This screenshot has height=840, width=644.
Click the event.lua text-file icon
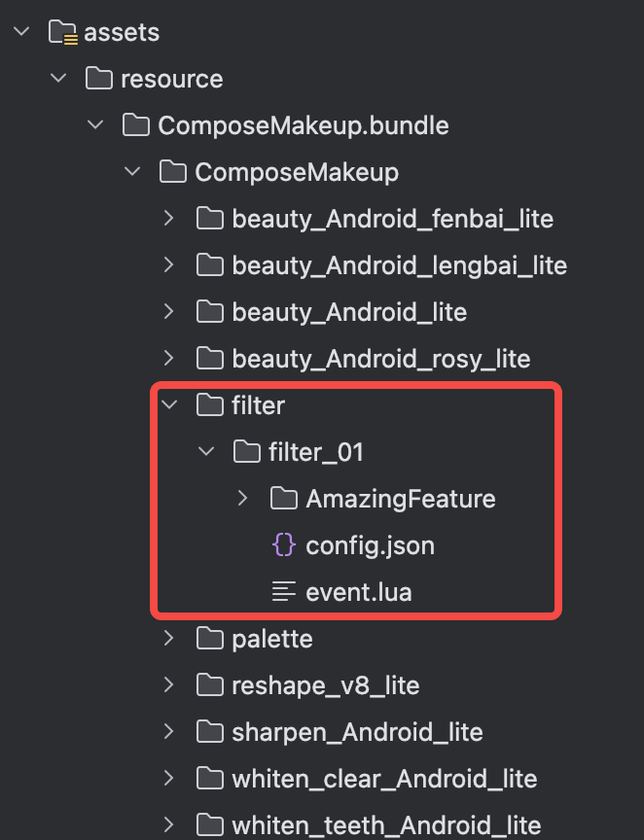(x=283, y=592)
